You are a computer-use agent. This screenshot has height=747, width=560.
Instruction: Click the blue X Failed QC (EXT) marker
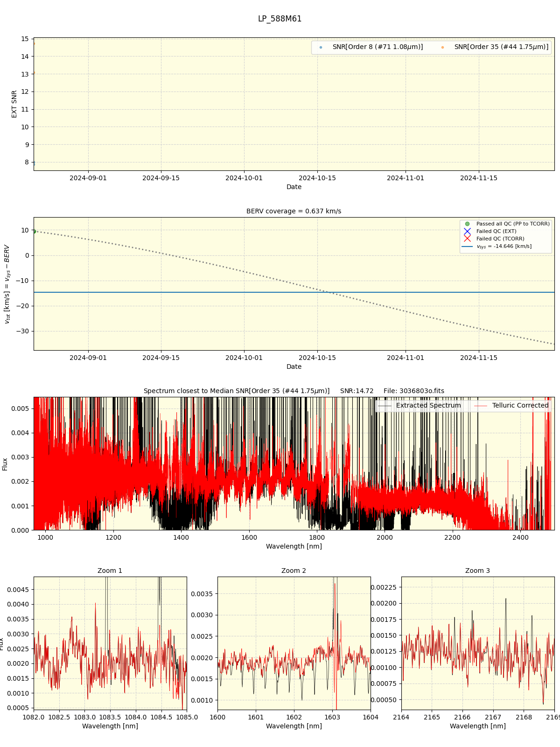[467, 232]
